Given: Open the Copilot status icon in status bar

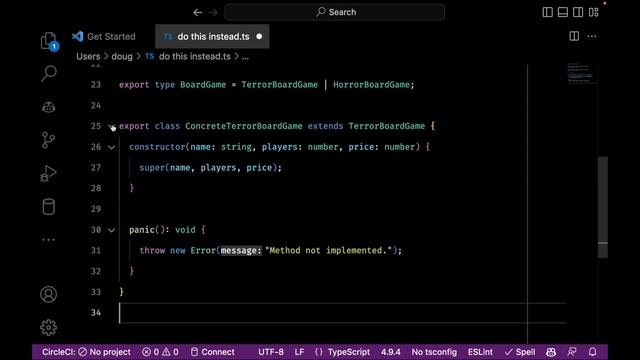Looking at the screenshot, I should point(551,352).
